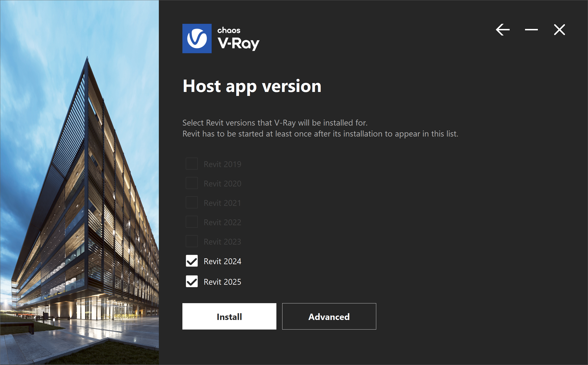588x365 pixels.
Task: Start installation with the Install button
Action: 229,316
